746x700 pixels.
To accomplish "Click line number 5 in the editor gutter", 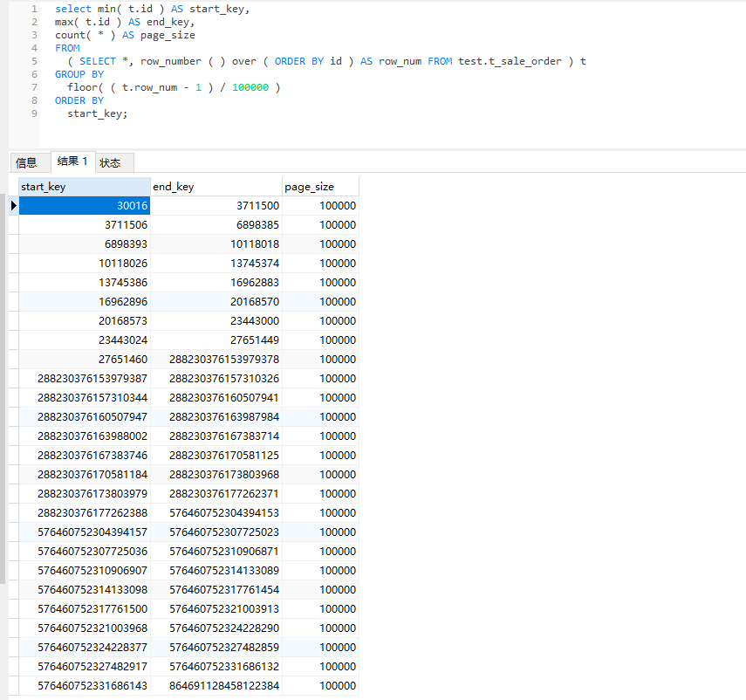I will tap(34, 61).
